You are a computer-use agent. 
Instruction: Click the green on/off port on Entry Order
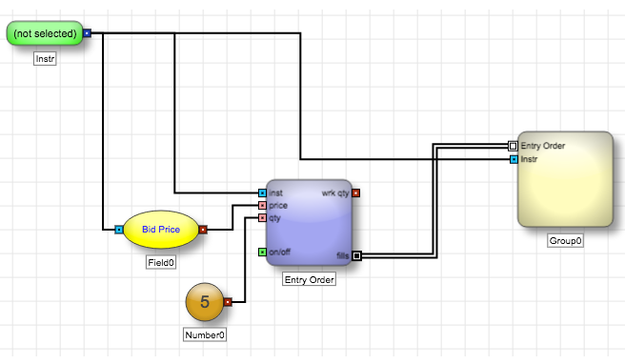[262, 252]
